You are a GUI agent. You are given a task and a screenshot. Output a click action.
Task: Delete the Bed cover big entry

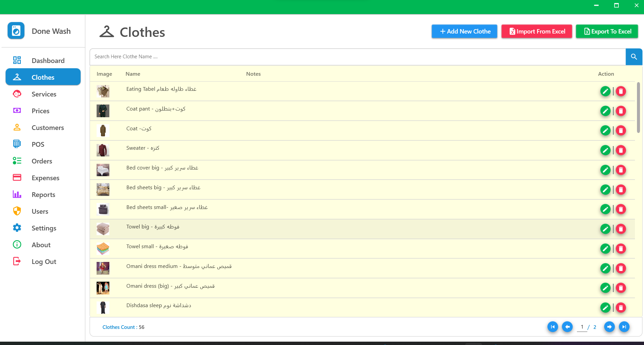point(621,170)
